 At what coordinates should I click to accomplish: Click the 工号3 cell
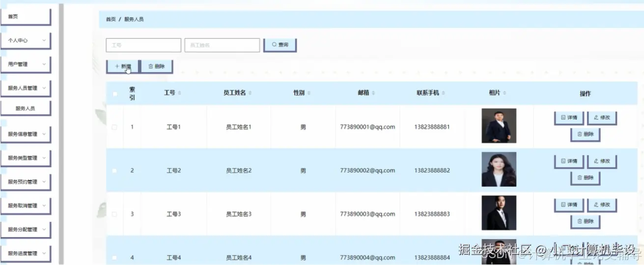click(174, 214)
